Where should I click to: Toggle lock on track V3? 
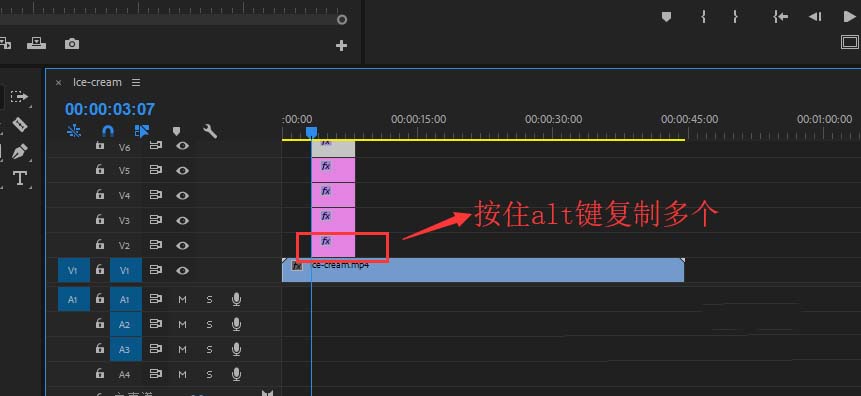point(99,220)
